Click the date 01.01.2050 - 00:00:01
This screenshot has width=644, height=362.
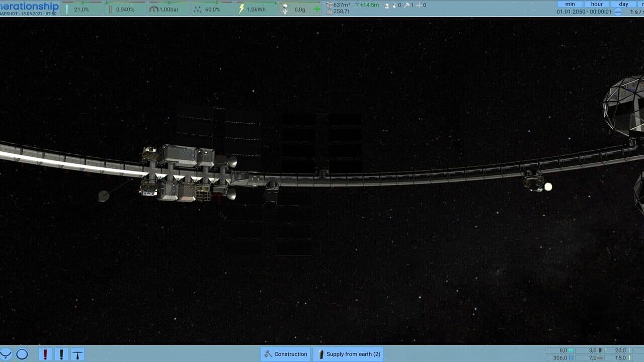tap(584, 12)
